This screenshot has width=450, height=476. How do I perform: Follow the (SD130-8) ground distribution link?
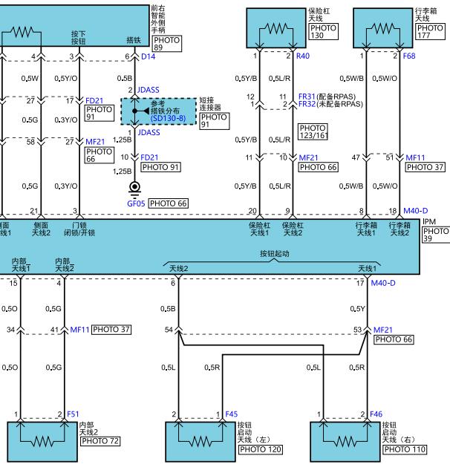pyautogui.click(x=169, y=118)
